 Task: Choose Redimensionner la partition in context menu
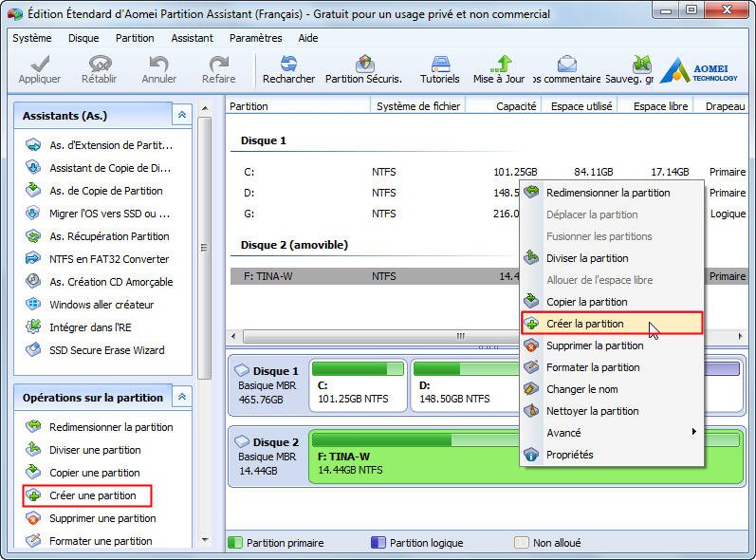(612, 193)
